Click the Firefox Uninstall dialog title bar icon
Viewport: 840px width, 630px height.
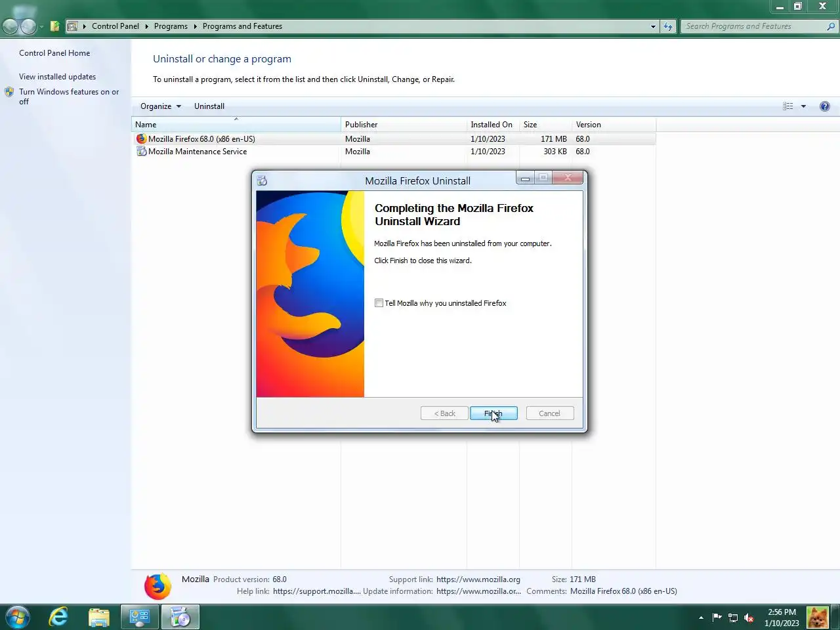tap(262, 180)
